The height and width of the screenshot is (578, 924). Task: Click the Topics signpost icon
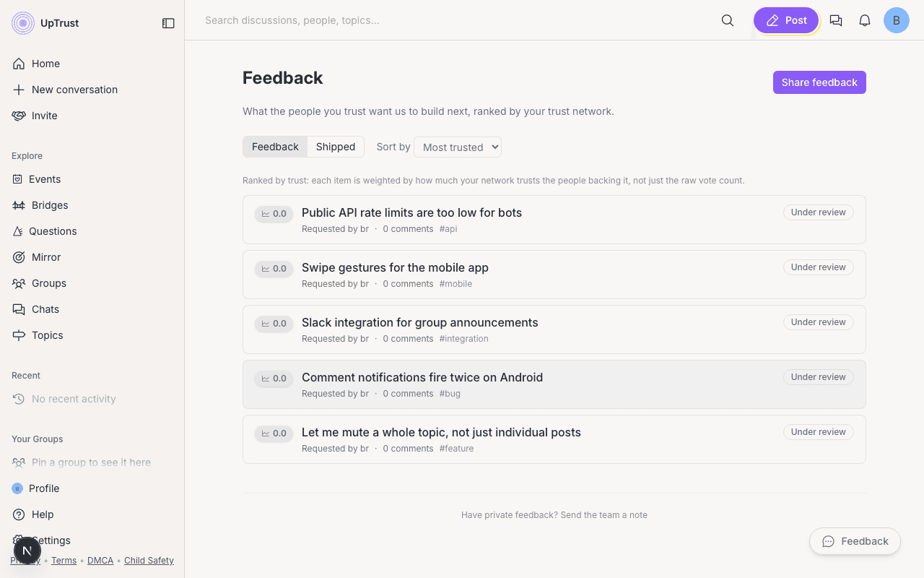19,335
